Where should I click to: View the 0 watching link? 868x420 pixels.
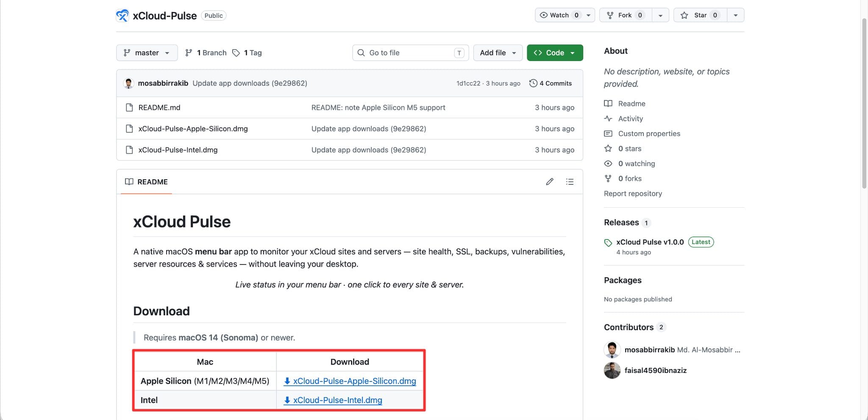pyautogui.click(x=629, y=164)
